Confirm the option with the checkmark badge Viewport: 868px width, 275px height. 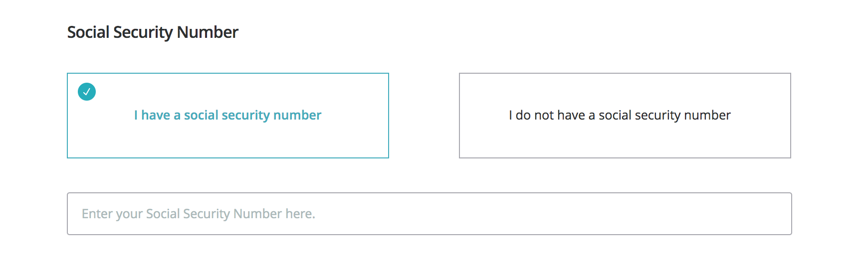[228, 116]
